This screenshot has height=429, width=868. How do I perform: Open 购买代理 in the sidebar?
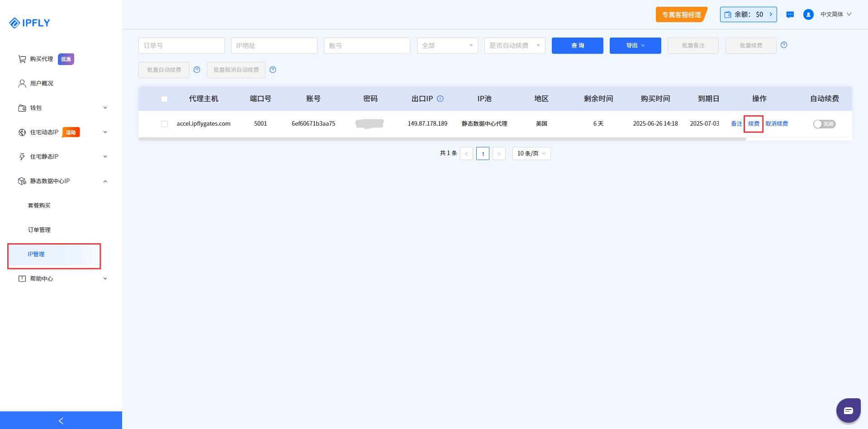tap(42, 59)
